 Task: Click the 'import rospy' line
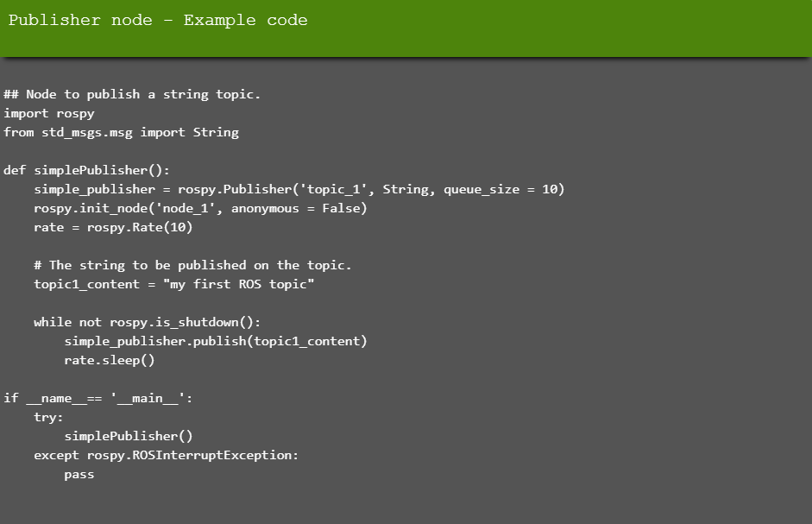click(x=49, y=113)
